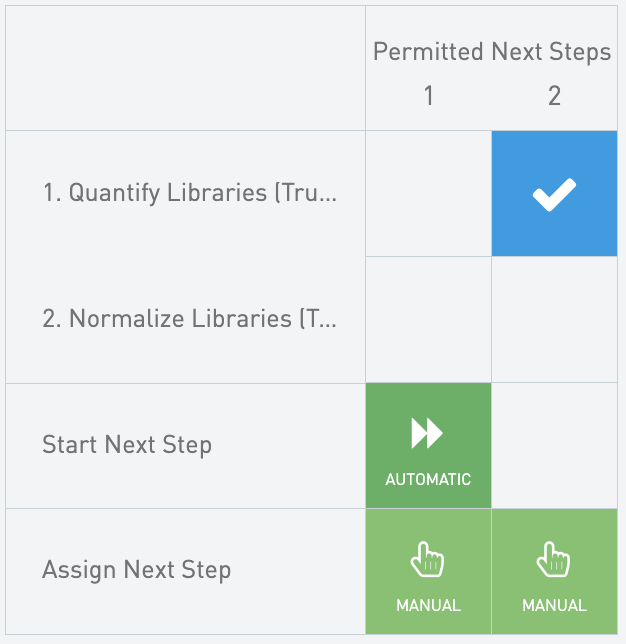626x644 pixels.
Task: Select column header number 1
Action: 428,96
